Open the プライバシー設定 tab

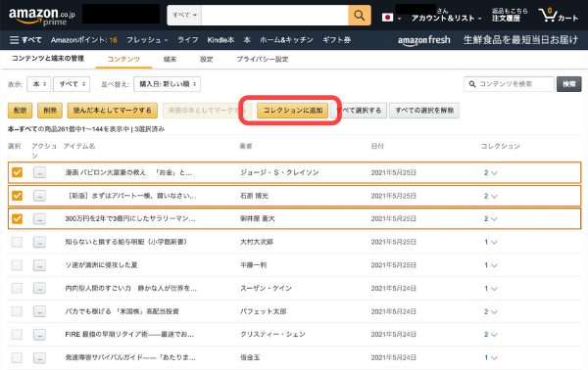tap(262, 59)
